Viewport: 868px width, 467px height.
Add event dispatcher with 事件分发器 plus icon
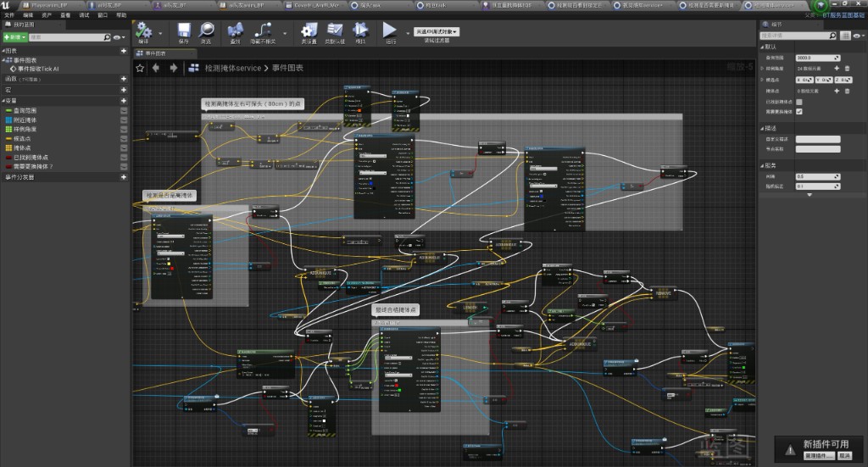(x=124, y=177)
